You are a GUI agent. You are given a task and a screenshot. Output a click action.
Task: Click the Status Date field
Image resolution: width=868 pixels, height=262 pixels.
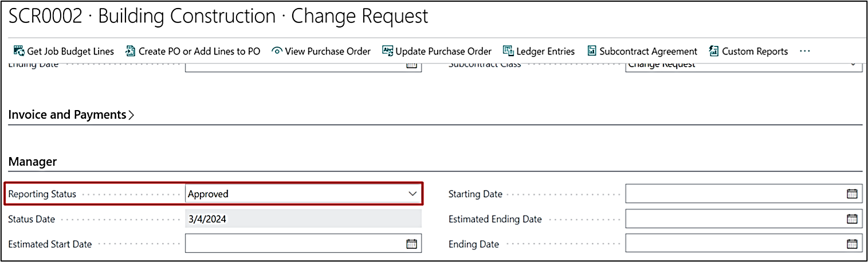[303, 218]
